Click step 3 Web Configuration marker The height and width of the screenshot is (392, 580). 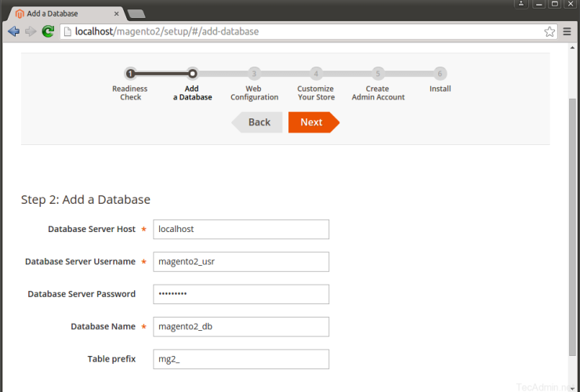[x=254, y=74]
